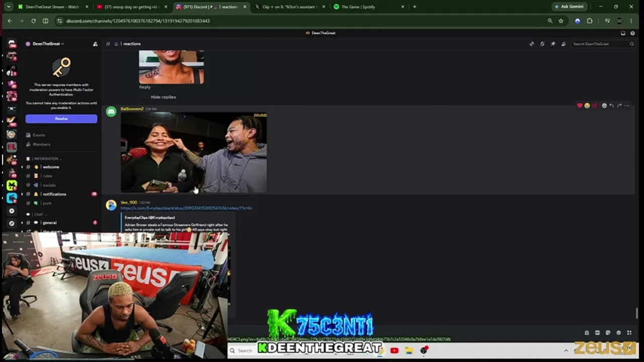Screen dimensions: 644x362
Task: Show pinned messages in reactions channel
Action: click(x=553, y=44)
